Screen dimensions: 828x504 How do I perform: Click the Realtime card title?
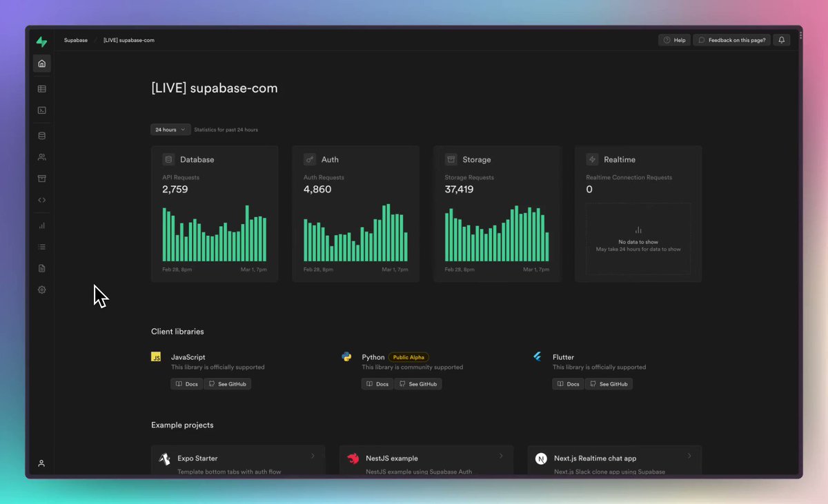(x=620, y=159)
